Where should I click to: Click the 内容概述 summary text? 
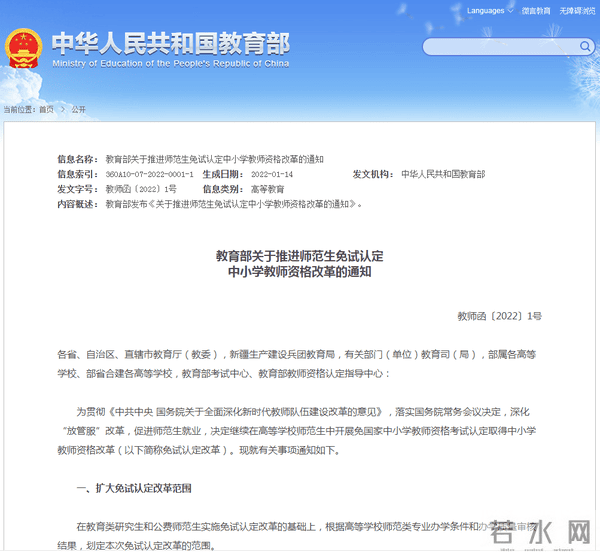pyautogui.click(x=233, y=204)
